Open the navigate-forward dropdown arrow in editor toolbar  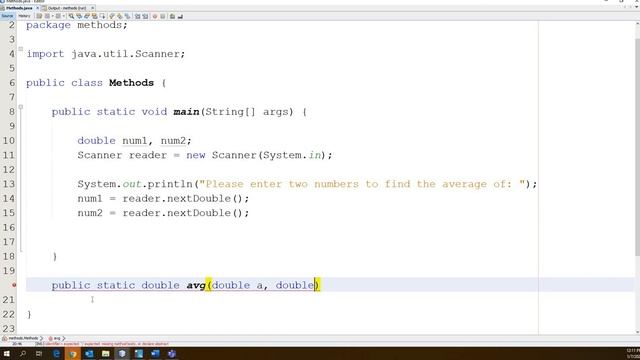pos(64,16)
